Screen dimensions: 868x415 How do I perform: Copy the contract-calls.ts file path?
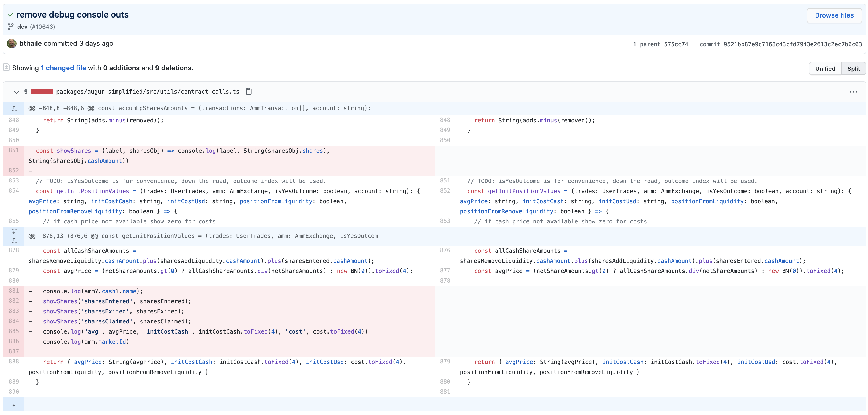249,91
